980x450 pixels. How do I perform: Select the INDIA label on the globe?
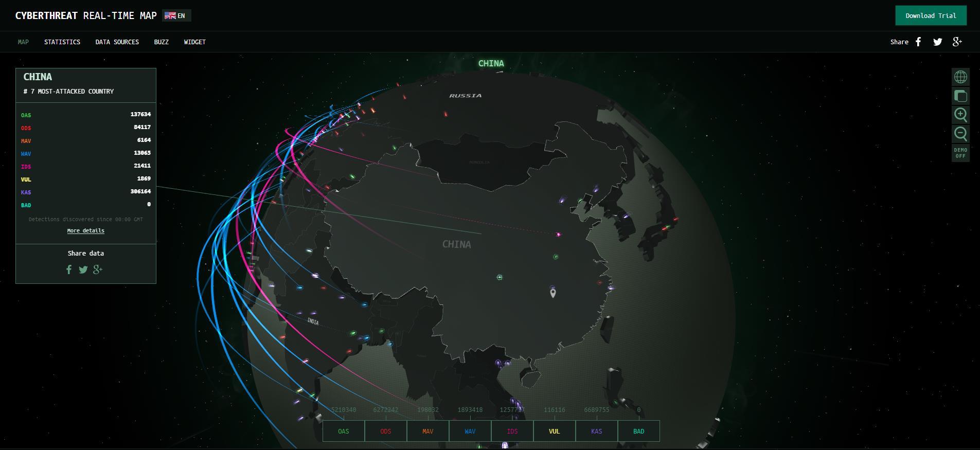313,321
